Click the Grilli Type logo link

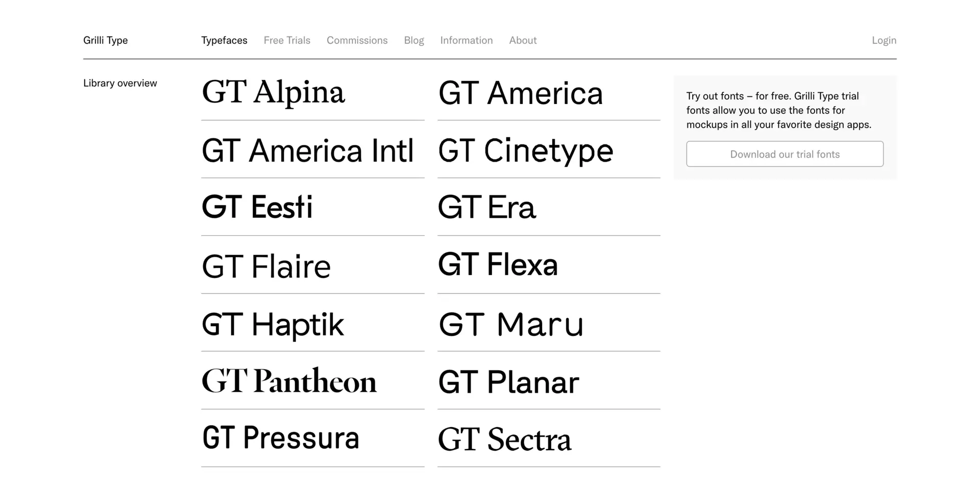106,40
